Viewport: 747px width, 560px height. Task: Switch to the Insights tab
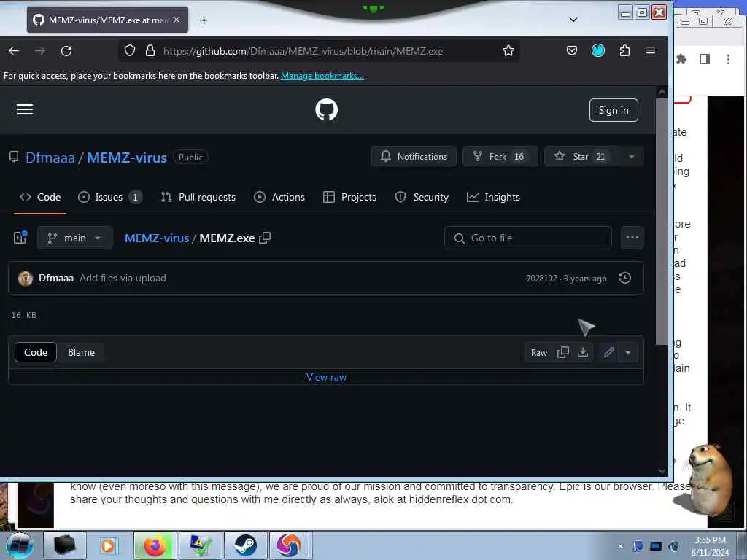click(x=493, y=197)
